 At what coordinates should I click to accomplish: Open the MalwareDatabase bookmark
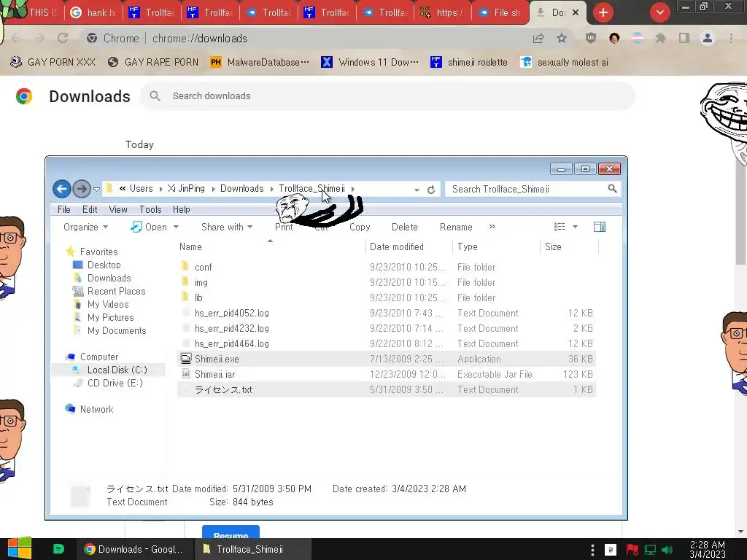[x=260, y=63]
